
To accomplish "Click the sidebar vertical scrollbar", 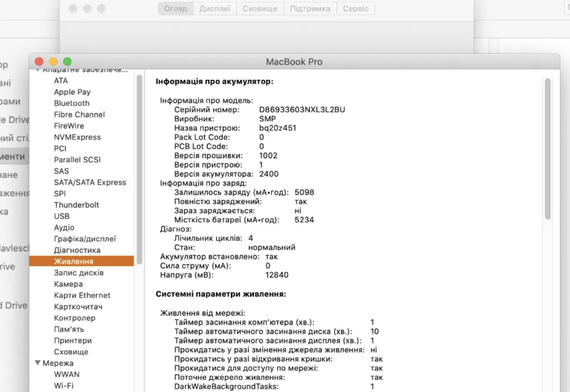I will click(x=139, y=169).
